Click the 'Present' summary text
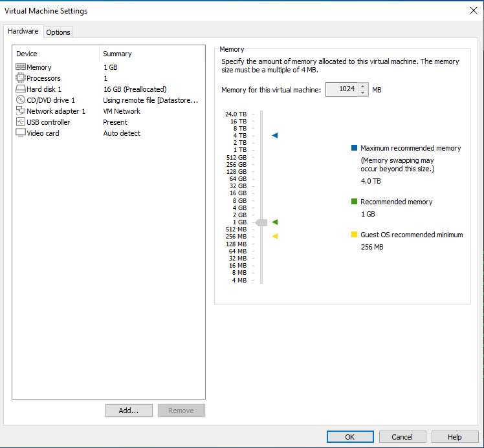This screenshot has width=484, height=448. pyautogui.click(x=115, y=122)
